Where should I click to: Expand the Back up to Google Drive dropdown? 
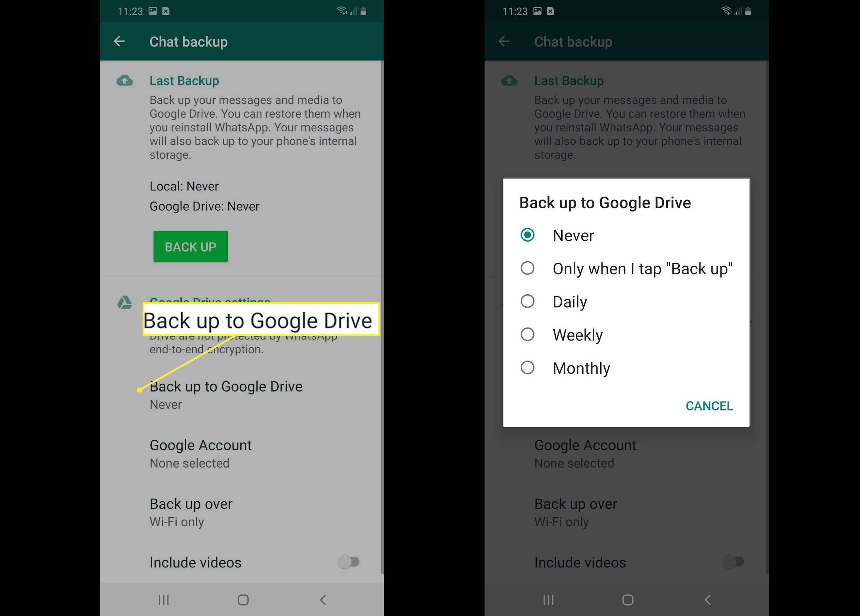coord(225,394)
